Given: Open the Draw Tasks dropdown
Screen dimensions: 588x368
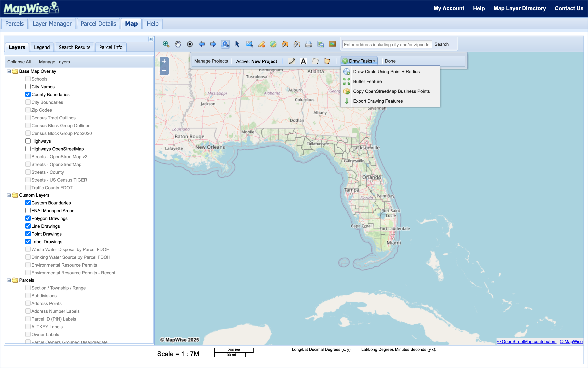Looking at the screenshot, I should [359, 61].
